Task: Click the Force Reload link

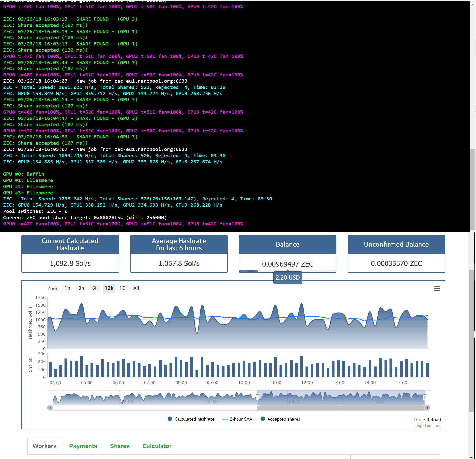Action: [x=427, y=420]
